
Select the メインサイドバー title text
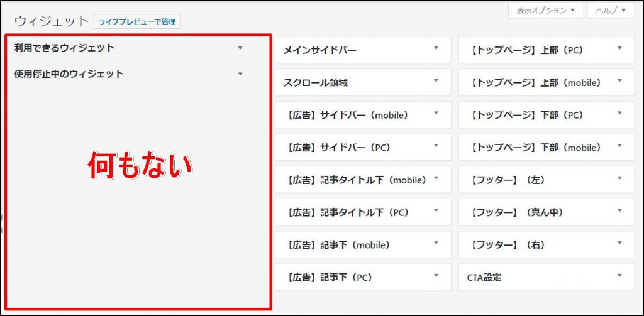[x=320, y=50]
